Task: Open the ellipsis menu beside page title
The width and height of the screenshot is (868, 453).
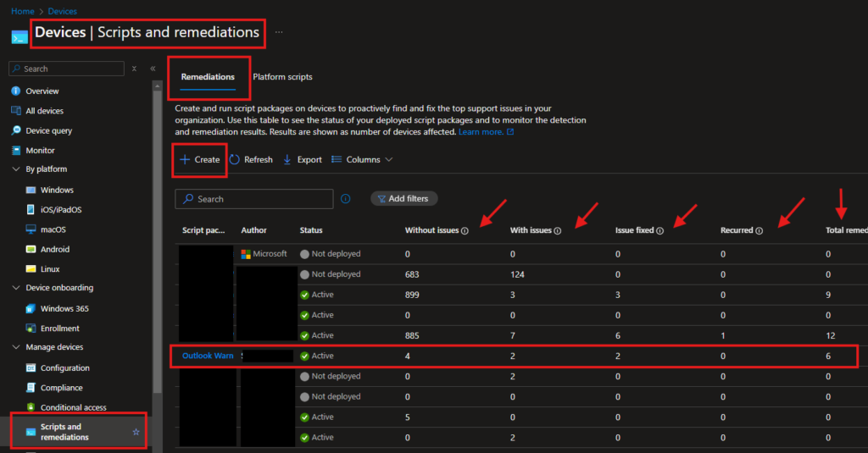Action: pyautogui.click(x=279, y=33)
